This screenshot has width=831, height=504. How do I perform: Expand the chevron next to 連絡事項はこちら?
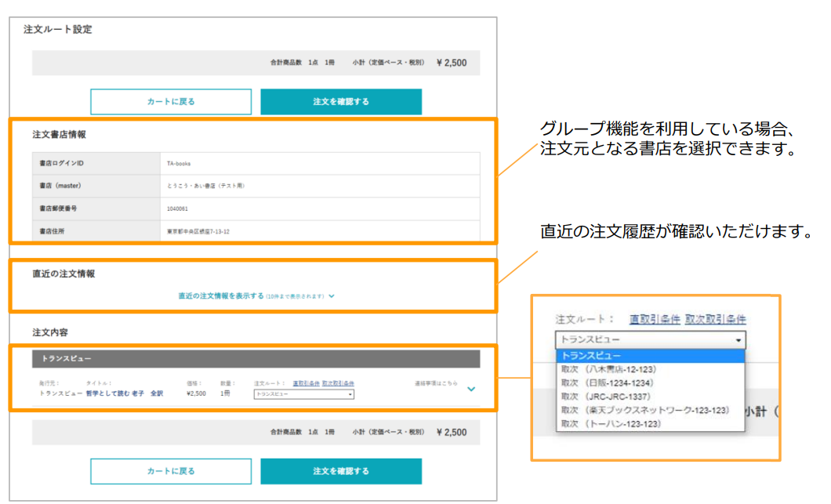click(470, 389)
